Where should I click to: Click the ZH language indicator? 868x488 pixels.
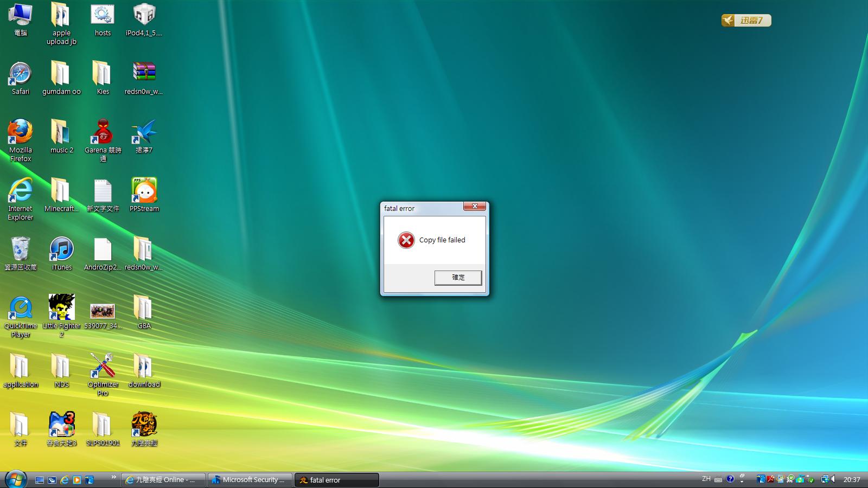(706, 479)
